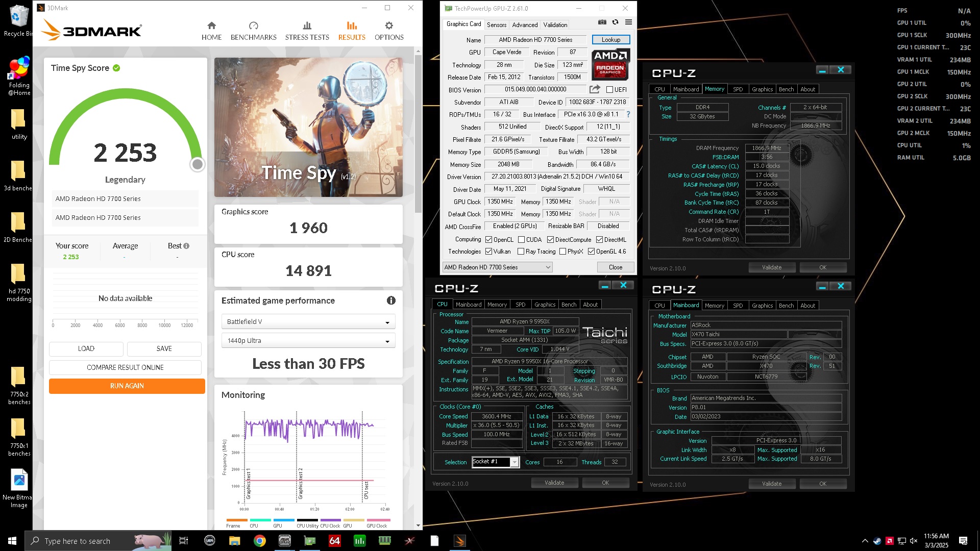
Task: Toggle the PhysX checkbox
Action: click(x=562, y=252)
